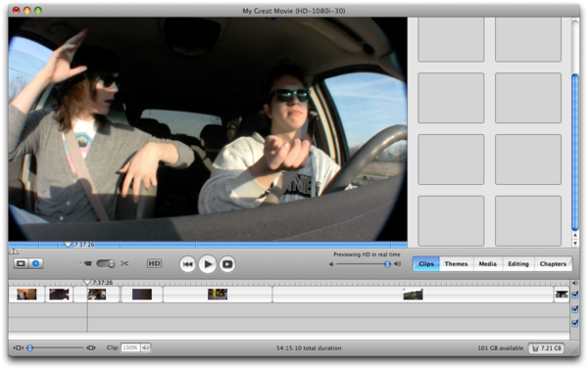
Task: Click the scrubber bar playhead at 7:37:26
Action: pyautogui.click(x=68, y=245)
